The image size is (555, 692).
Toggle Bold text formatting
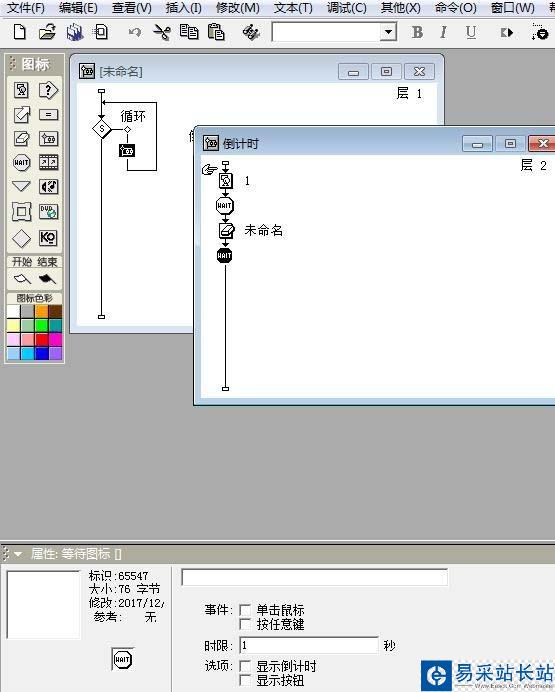pos(417,32)
